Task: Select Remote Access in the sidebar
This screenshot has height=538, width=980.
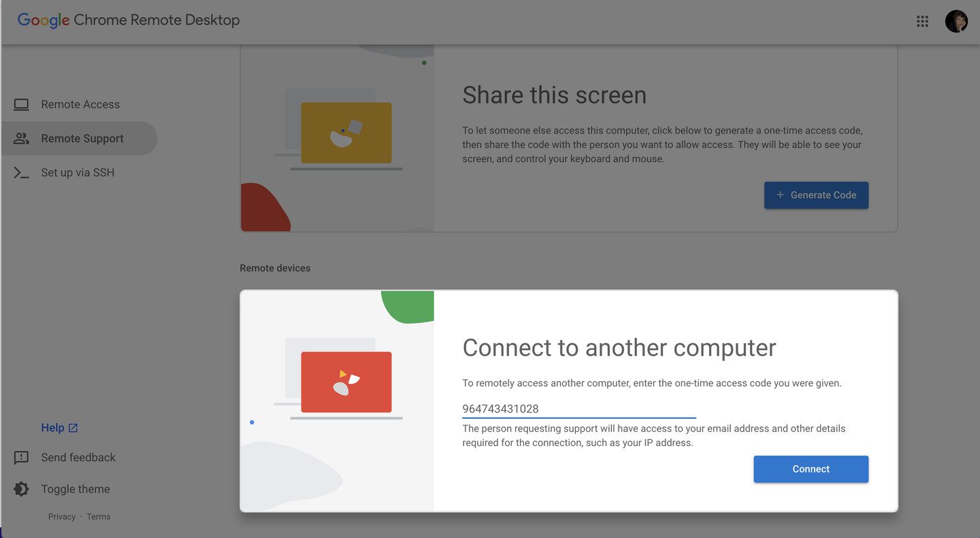Action: click(80, 104)
